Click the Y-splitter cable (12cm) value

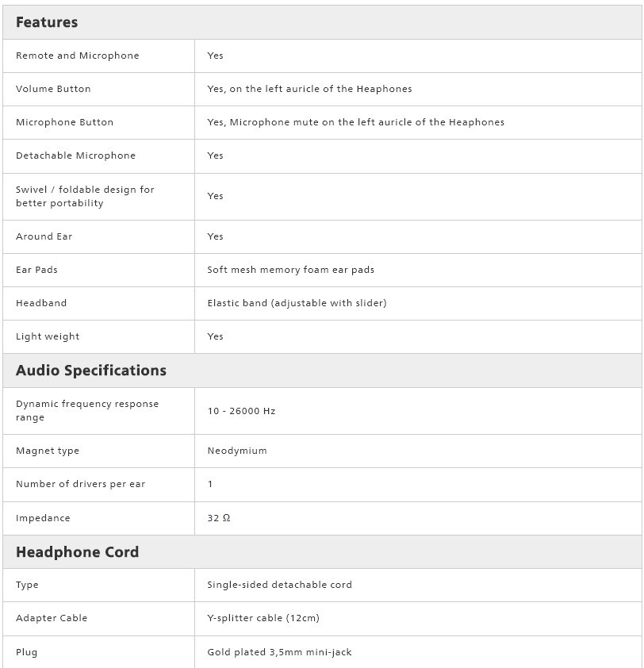[263, 618]
